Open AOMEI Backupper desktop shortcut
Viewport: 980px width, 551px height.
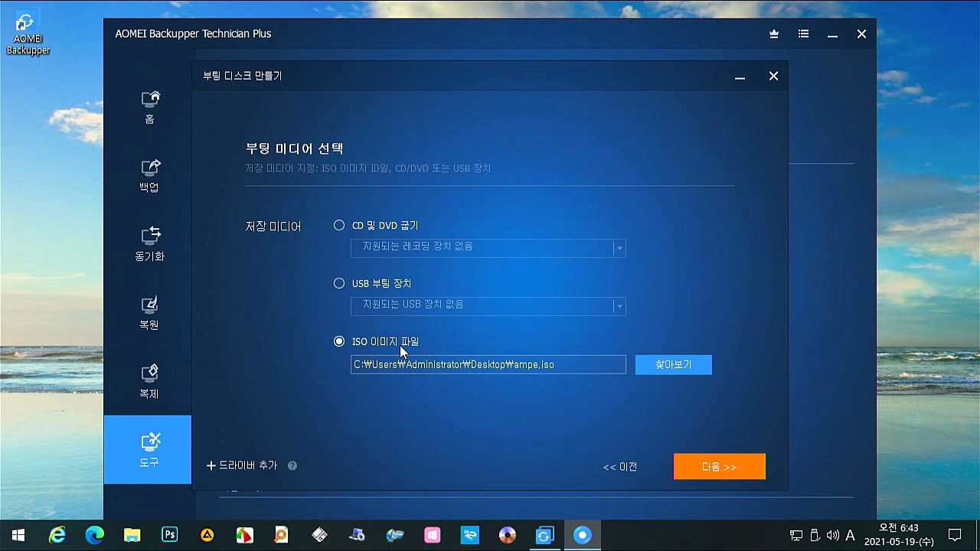[28, 34]
